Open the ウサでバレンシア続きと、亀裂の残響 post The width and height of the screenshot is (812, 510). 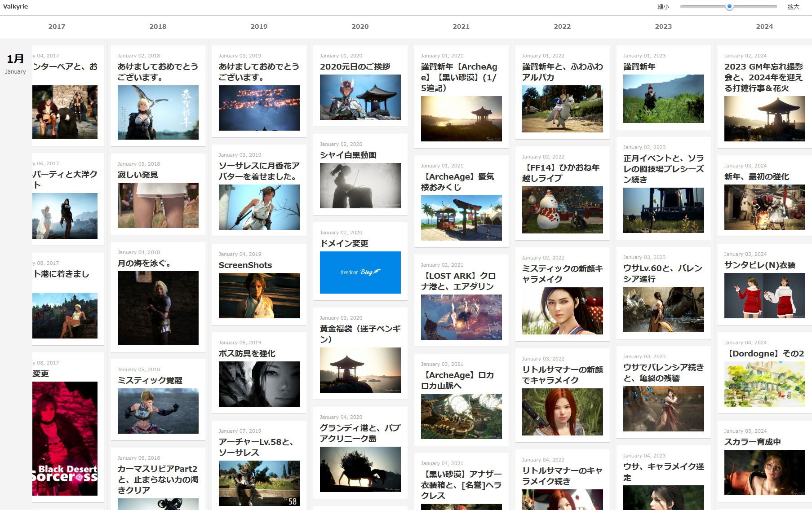tap(664, 373)
